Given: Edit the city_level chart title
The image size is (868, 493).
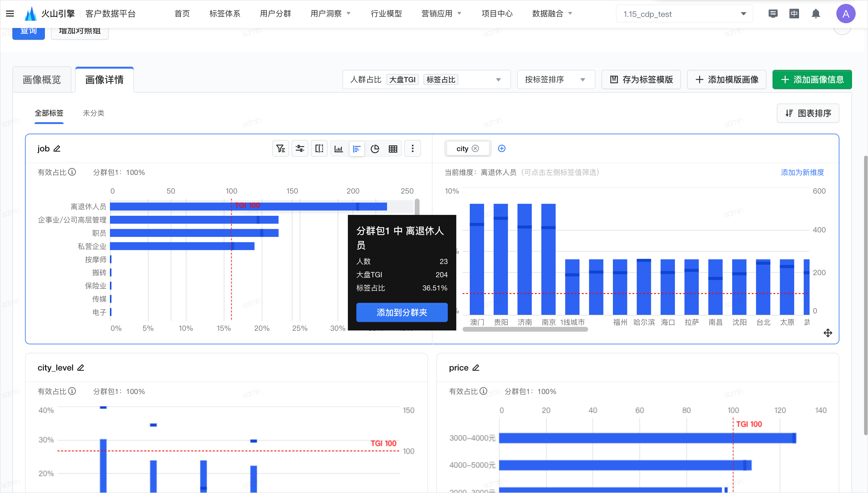Looking at the screenshot, I should click(81, 368).
